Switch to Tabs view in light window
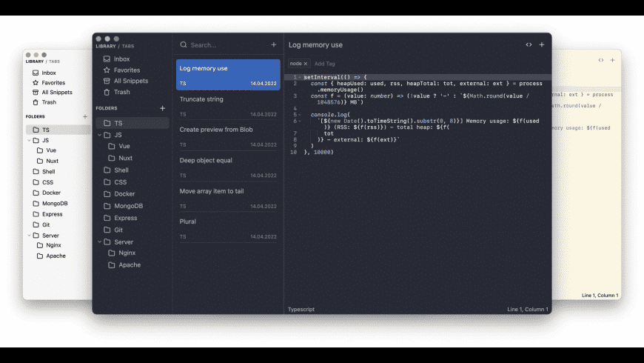This screenshot has height=363, width=644. coord(54,61)
